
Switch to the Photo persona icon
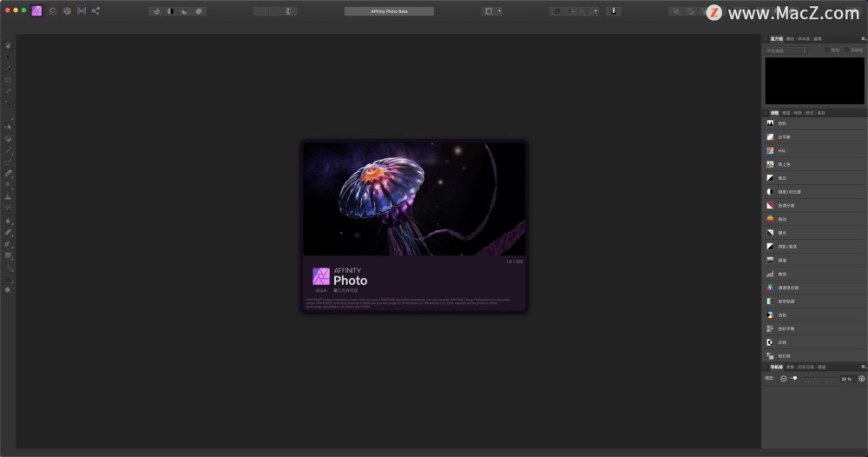[36, 11]
